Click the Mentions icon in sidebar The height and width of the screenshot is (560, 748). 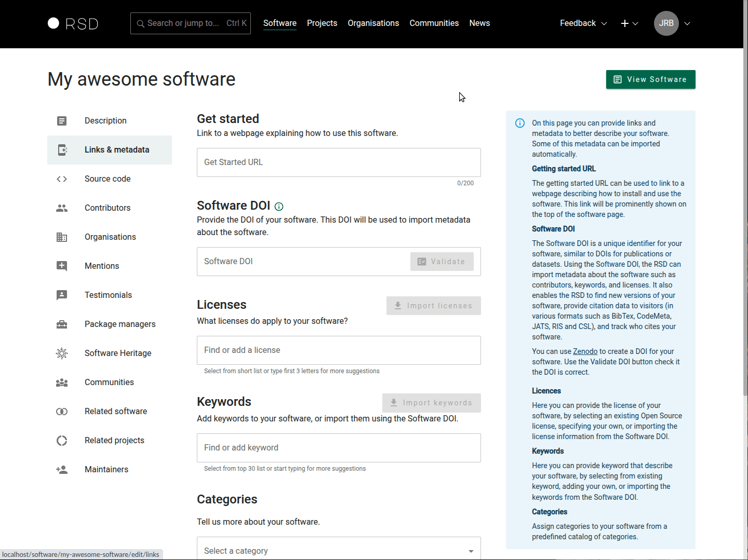coord(62,266)
